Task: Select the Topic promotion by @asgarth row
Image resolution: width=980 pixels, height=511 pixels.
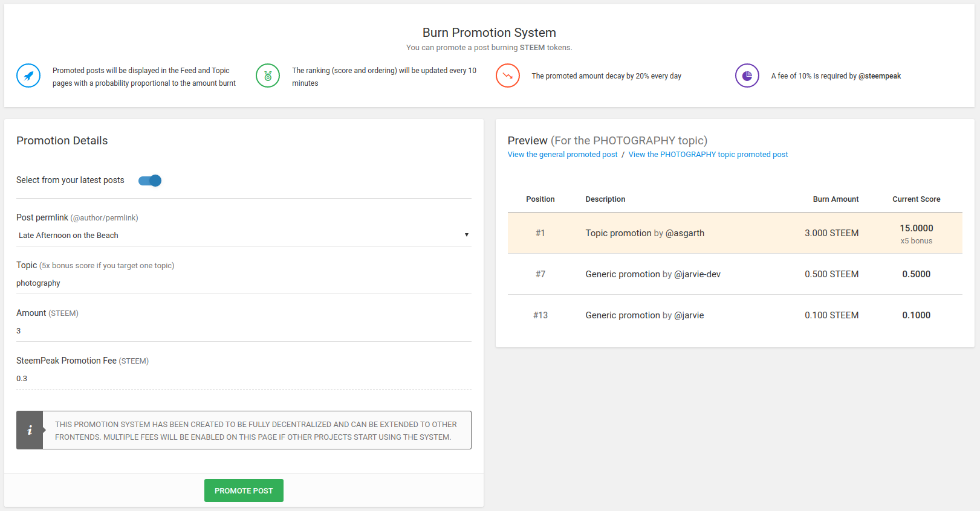Action: point(644,233)
